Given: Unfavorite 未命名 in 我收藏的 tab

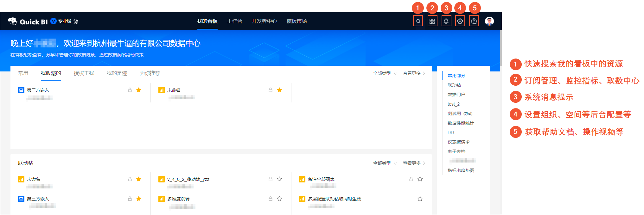Looking at the screenshot, I should click(279, 90).
